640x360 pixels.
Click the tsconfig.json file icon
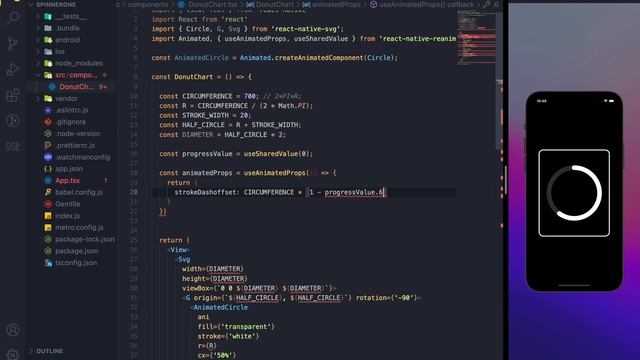[48, 262]
